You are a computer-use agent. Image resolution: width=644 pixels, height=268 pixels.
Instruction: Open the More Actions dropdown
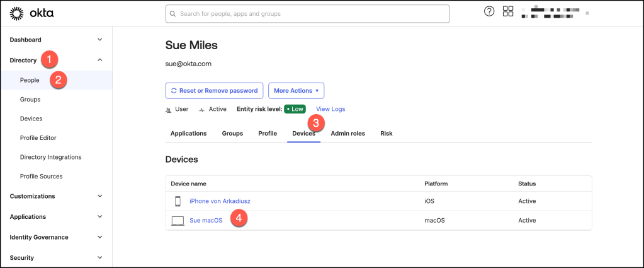[x=296, y=91]
